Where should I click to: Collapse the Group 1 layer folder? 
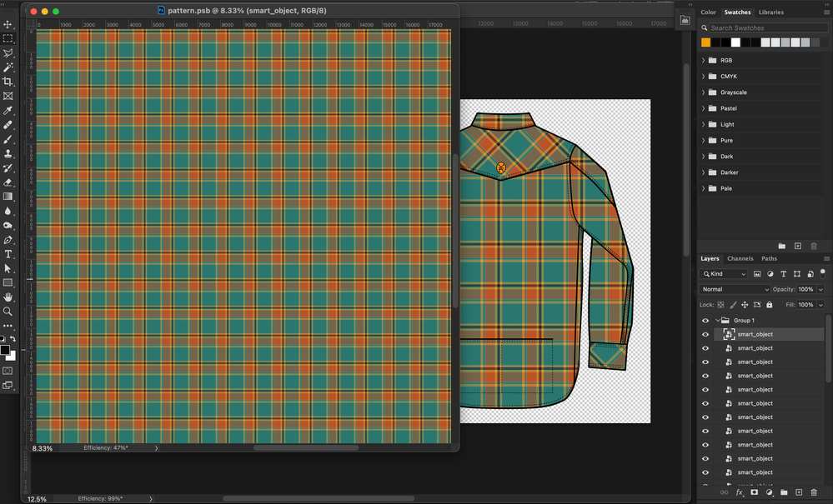click(x=717, y=321)
